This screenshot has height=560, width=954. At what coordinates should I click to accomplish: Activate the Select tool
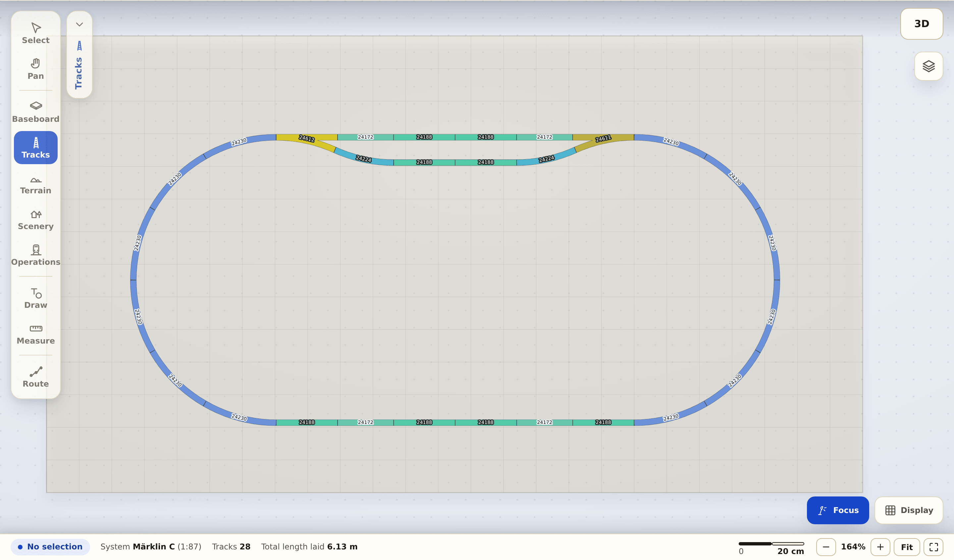click(x=35, y=33)
